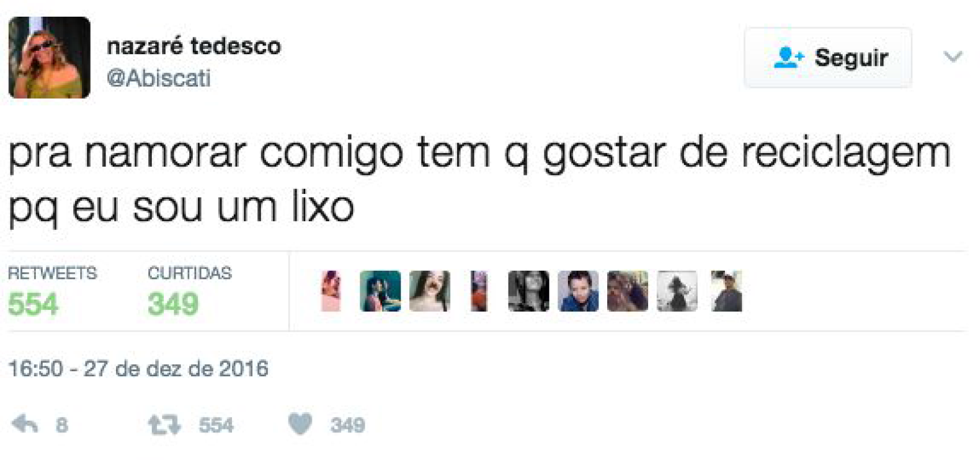The image size is (980, 460).
Task: Open the tweet timestamp 16:50 - 27 de dez
Action: (138, 369)
